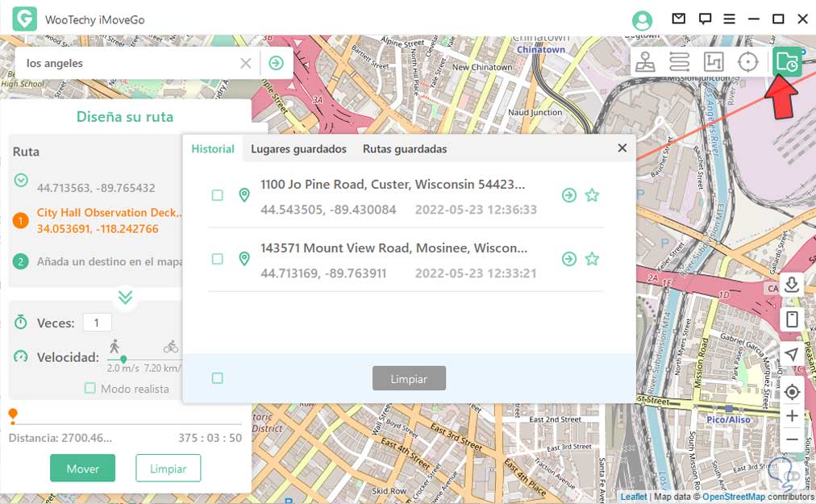Open the device phone icon on map
This screenshot has width=816, height=504.
click(x=792, y=319)
